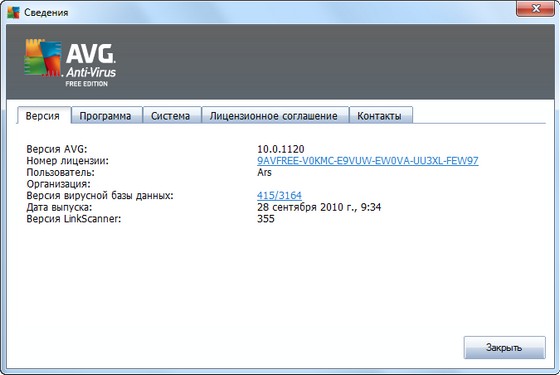Viewport: 560px width, 375px height.
Task: Switch to the Программа tab
Action: pyautogui.click(x=105, y=116)
